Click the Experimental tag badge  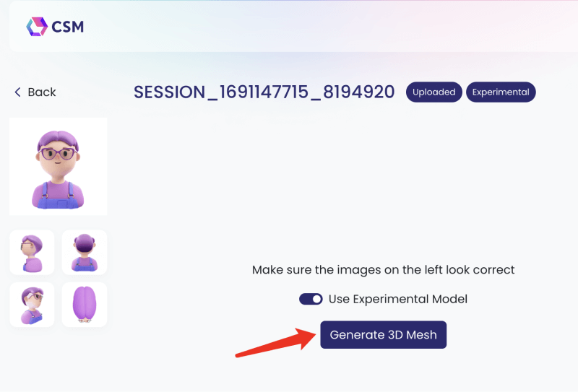click(501, 92)
